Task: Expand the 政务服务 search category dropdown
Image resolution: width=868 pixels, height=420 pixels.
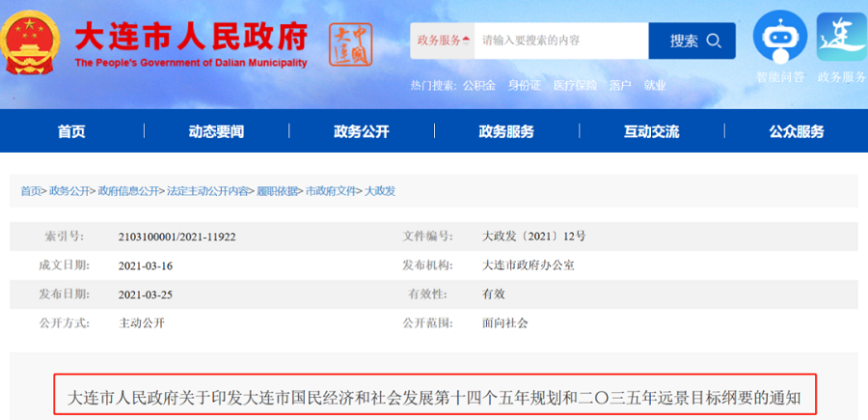Action: [x=443, y=41]
